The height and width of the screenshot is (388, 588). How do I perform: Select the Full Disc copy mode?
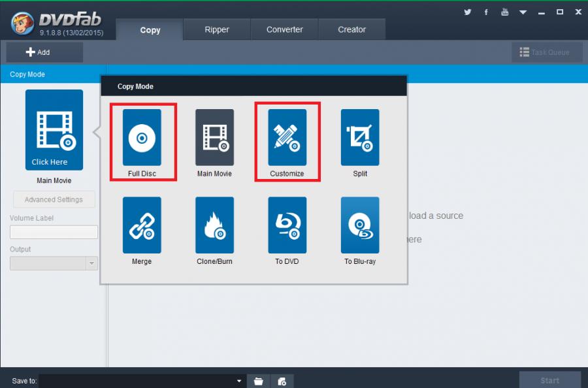142,138
